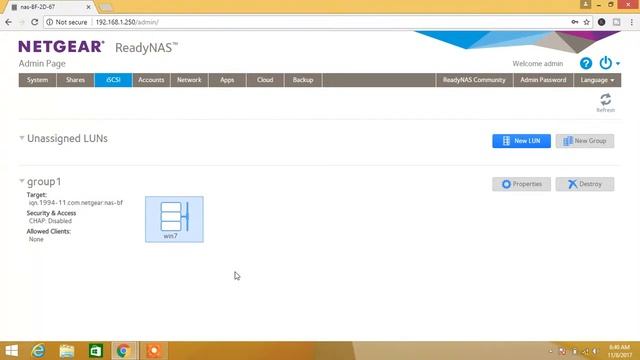Open the Shares tab
This screenshot has height=360, width=640.
click(76, 80)
